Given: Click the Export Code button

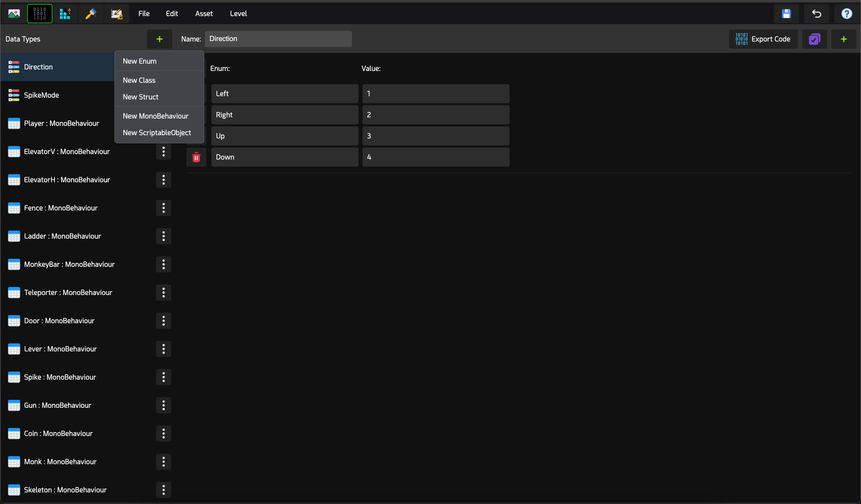Looking at the screenshot, I should pyautogui.click(x=763, y=39).
